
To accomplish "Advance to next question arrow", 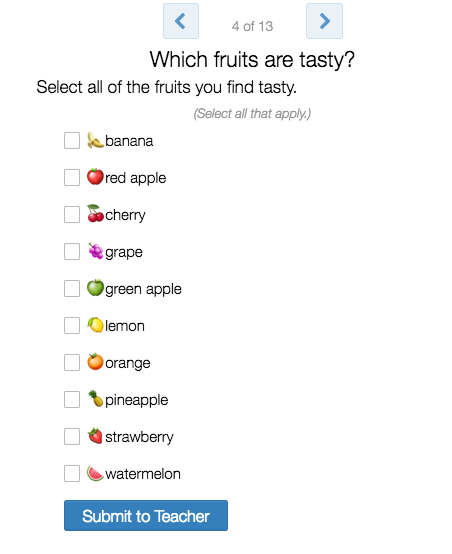I will [x=324, y=21].
